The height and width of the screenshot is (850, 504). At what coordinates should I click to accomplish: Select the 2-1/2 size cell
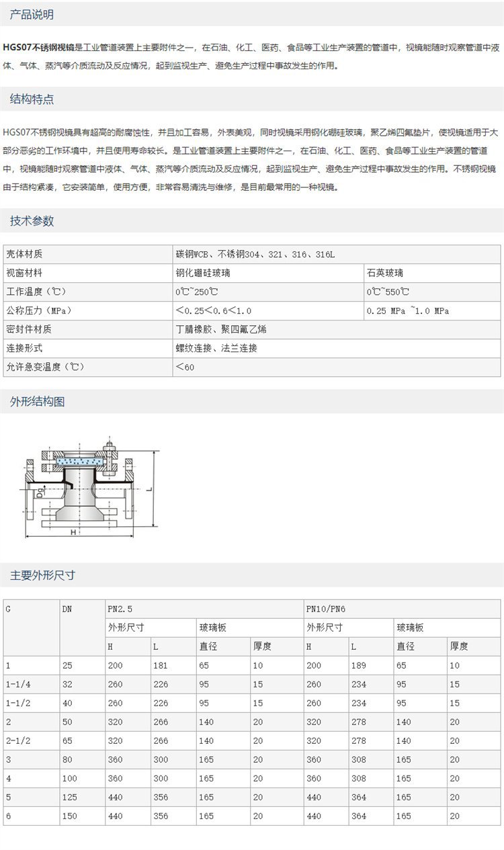pyautogui.click(x=32, y=740)
